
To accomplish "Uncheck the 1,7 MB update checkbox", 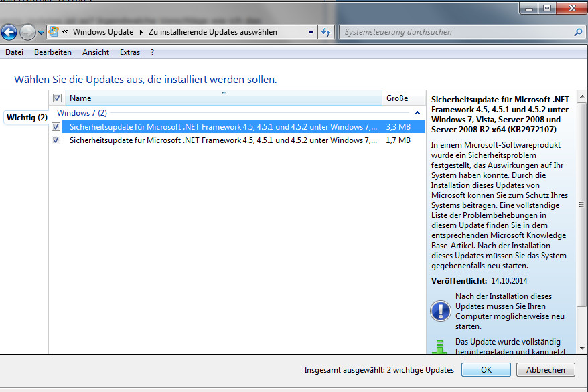I will (56, 140).
